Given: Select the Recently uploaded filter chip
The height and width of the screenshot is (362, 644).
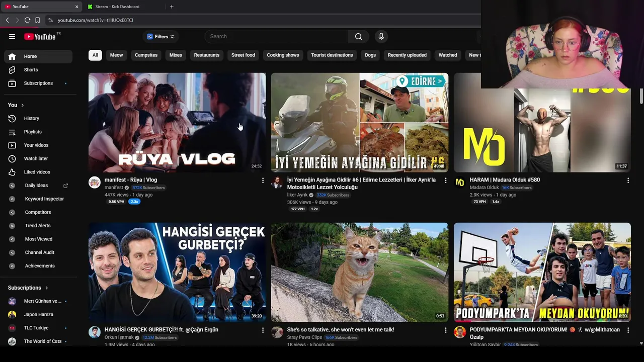Looking at the screenshot, I should [407, 55].
